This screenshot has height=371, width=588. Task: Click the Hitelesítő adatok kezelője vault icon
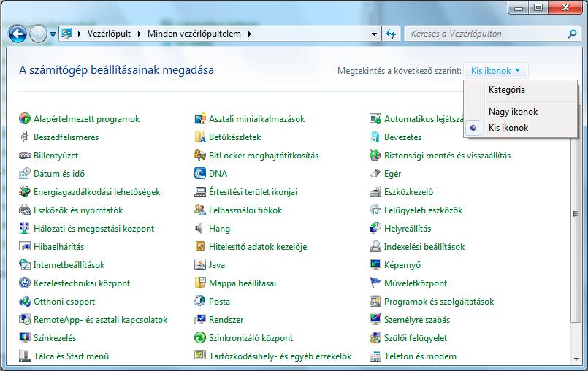pos(200,246)
